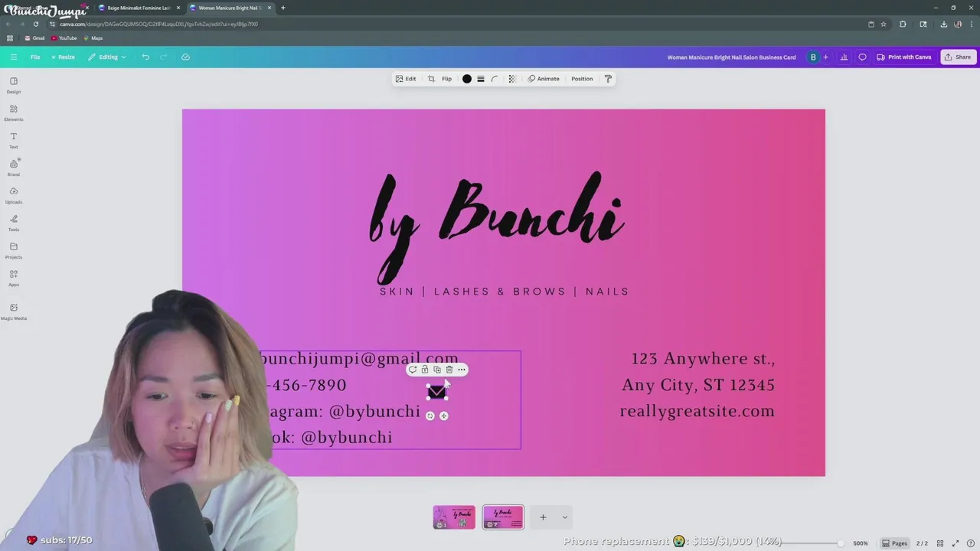
Task: Open Magic comment refresh icon on floating toolbar
Action: click(x=413, y=370)
